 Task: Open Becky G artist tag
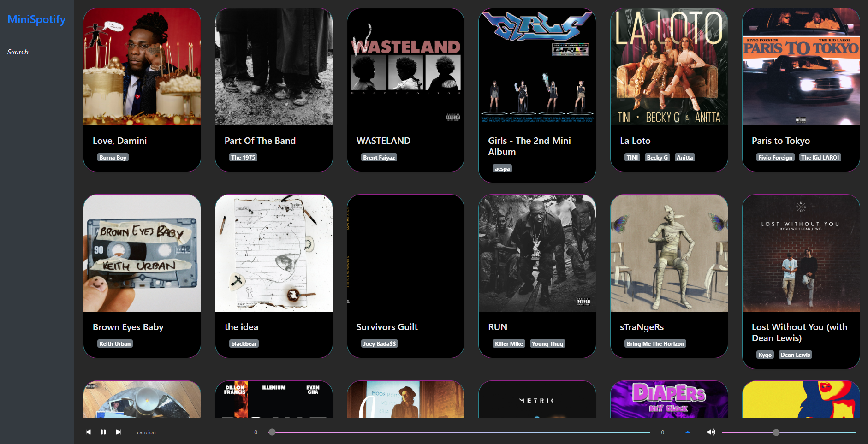coord(657,157)
